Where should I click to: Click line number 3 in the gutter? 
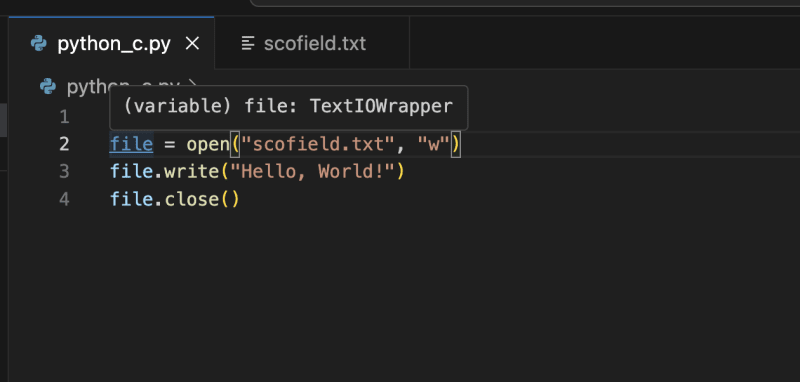click(x=64, y=172)
